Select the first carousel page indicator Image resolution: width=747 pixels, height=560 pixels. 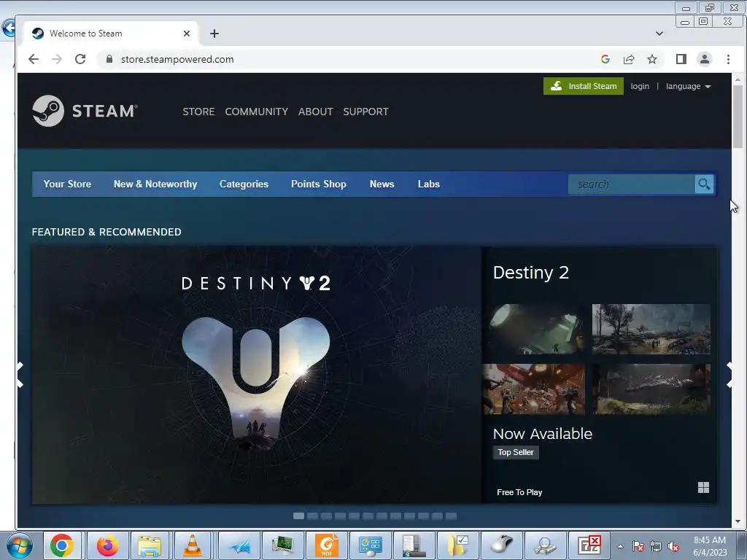point(298,516)
